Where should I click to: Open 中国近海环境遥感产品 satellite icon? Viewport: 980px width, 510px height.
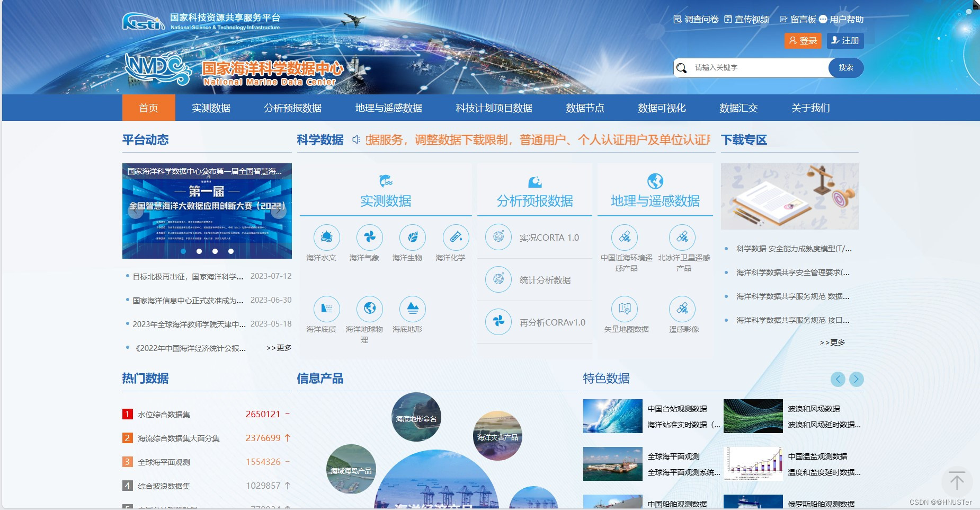(x=625, y=237)
